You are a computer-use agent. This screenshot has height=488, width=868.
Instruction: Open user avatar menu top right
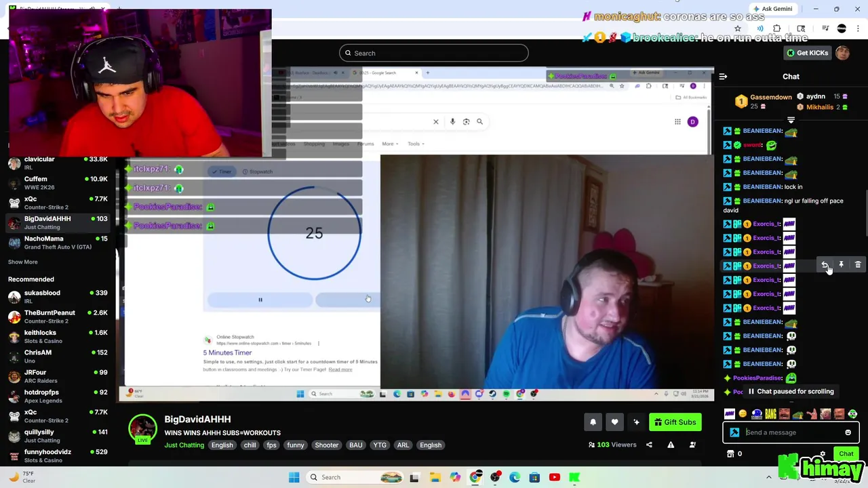(843, 53)
